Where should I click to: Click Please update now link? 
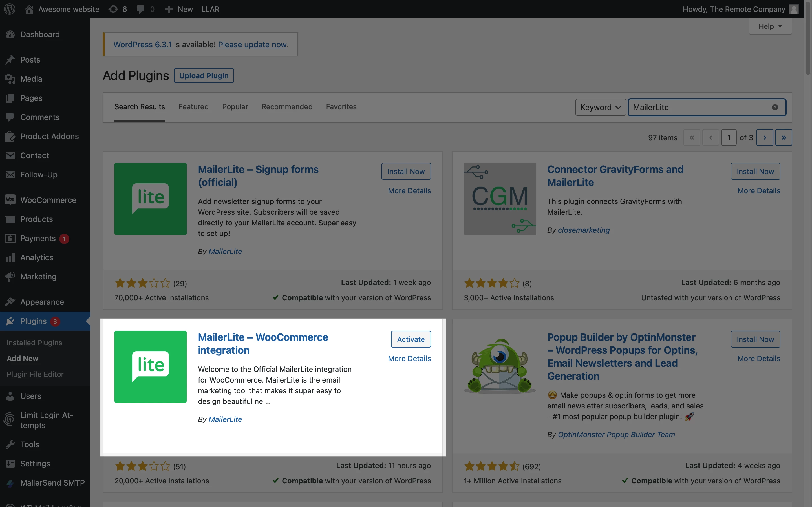pos(252,45)
